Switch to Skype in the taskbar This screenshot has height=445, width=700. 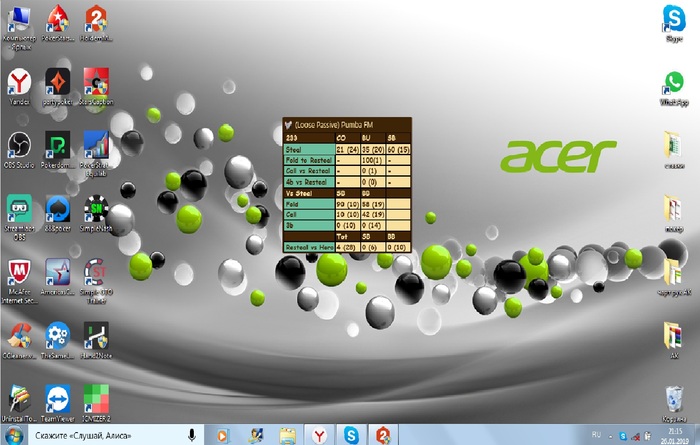click(351, 435)
